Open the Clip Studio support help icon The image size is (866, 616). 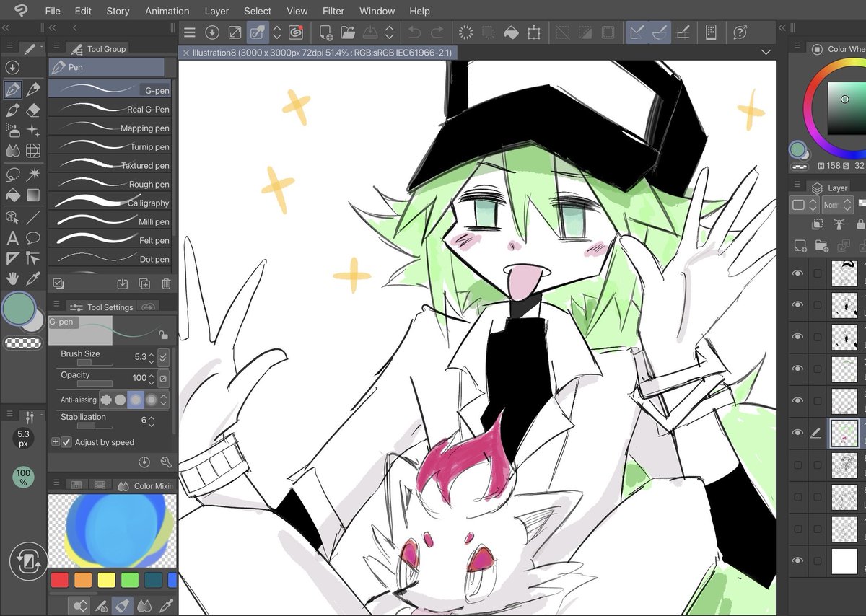coord(740,32)
